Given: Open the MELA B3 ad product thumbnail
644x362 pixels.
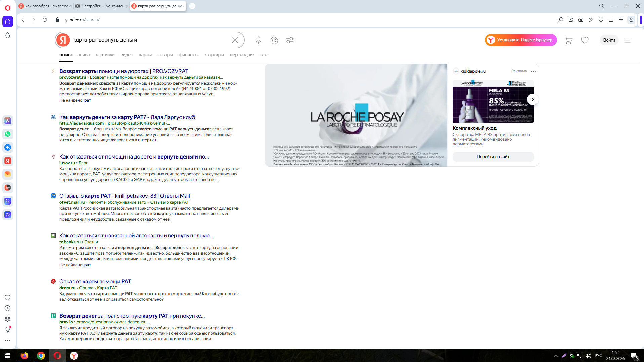Looking at the screenshot, I should (x=493, y=102).
